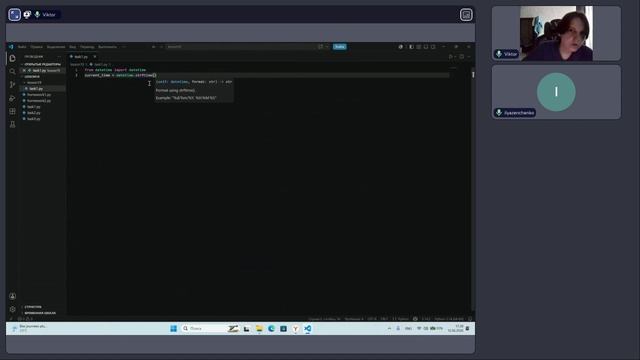Open the View menu in VS Code
This screenshot has width=640, height=360.
73,47
